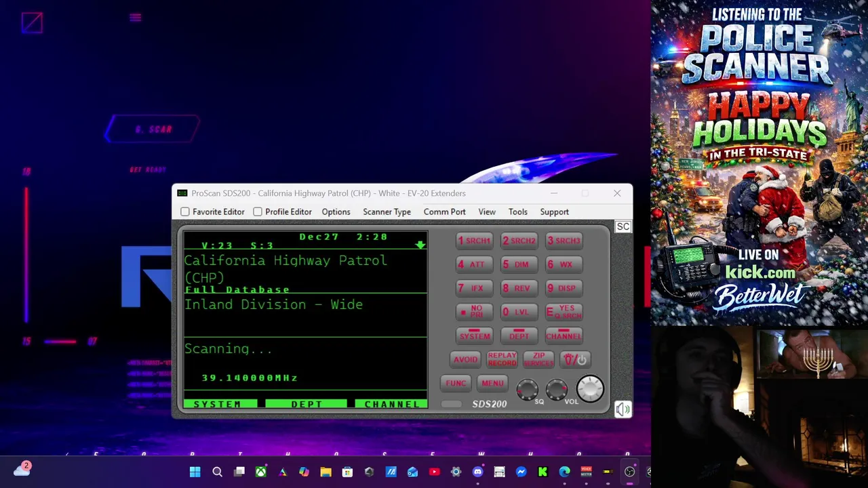
Task: Open taskbar Search
Action: pyautogui.click(x=217, y=472)
